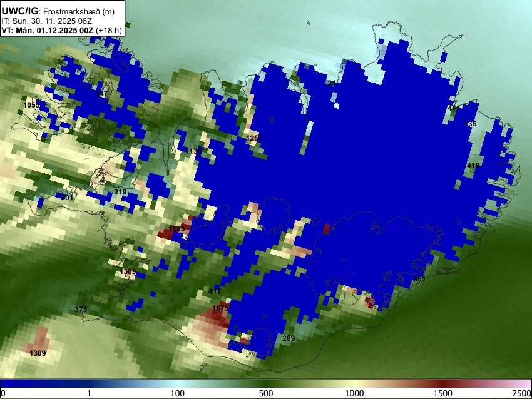Click the 1000 tick label on color scale
This screenshot has width=532, height=399.
click(354, 393)
